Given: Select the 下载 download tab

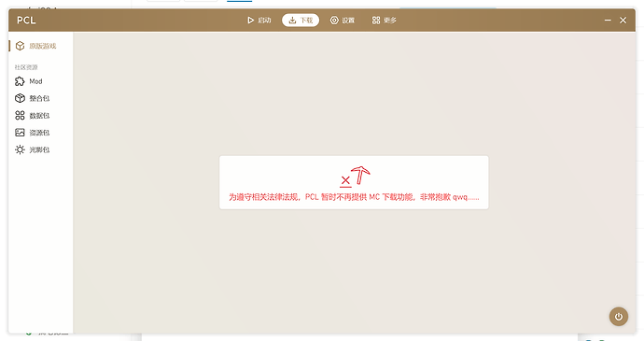Looking at the screenshot, I should [301, 21].
